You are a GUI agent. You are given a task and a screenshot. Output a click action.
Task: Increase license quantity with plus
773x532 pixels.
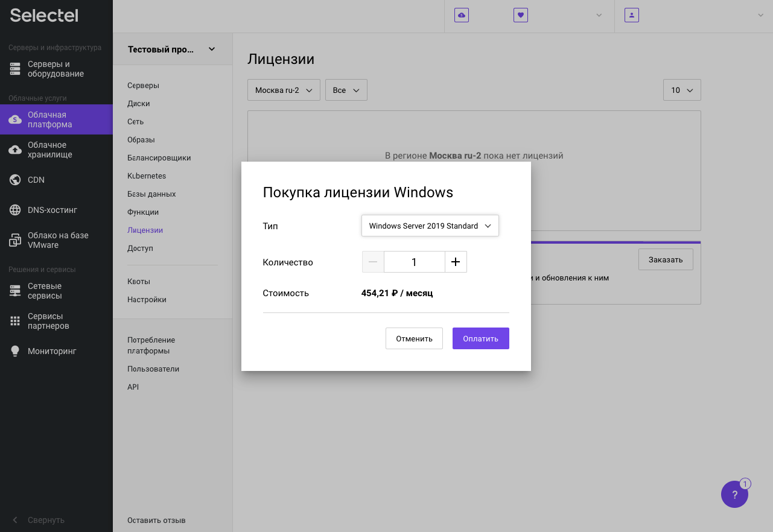coord(456,262)
